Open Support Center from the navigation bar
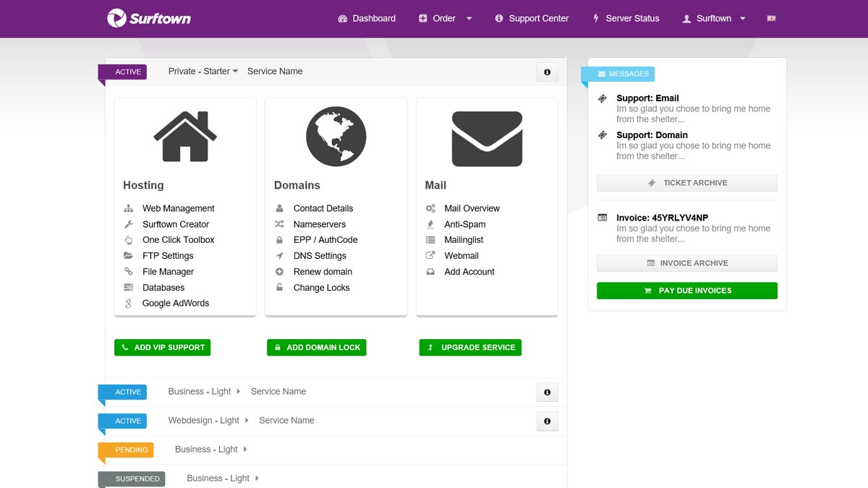The image size is (868, 488). [532, 19]
